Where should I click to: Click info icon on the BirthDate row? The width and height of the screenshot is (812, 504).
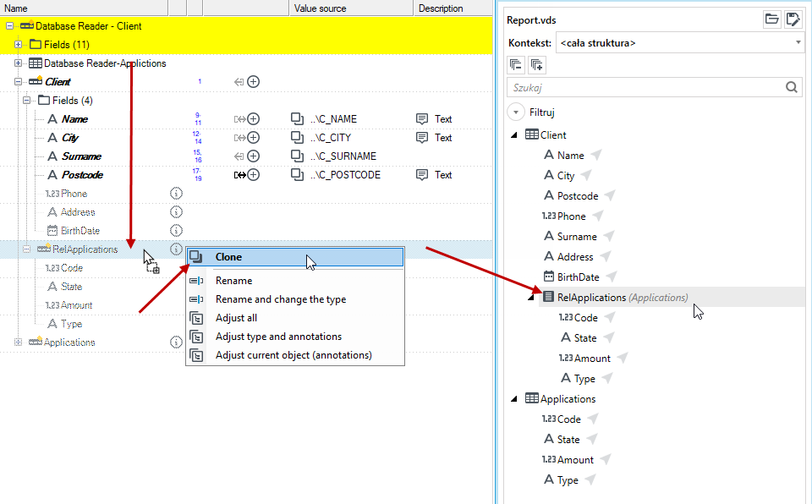pos(176,231)
